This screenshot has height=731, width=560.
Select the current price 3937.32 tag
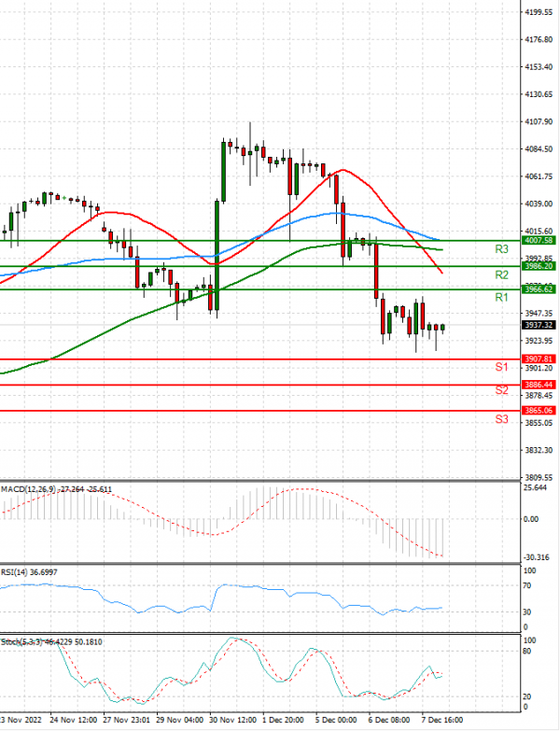click(539, 325)
